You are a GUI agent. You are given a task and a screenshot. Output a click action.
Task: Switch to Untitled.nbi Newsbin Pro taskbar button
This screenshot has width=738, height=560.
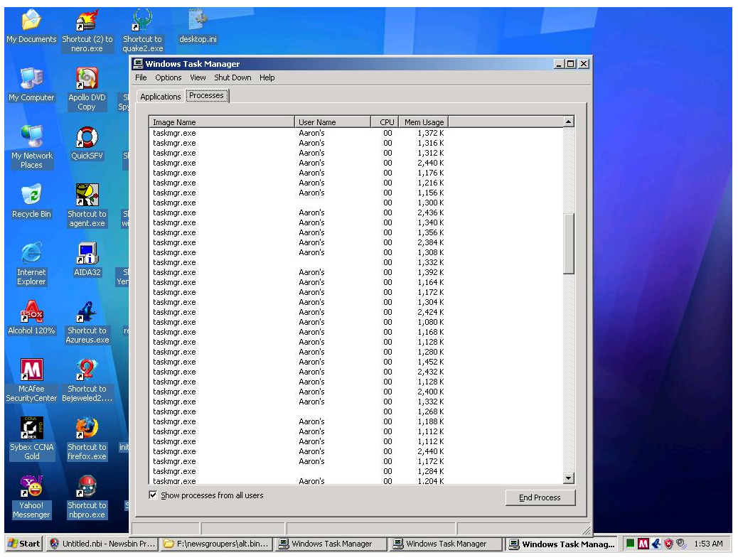[x=102, y=544]
